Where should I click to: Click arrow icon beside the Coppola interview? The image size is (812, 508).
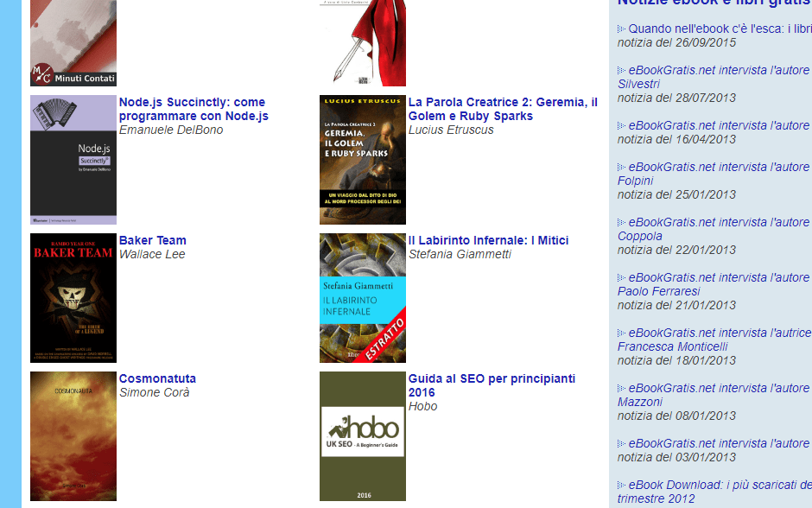(x=621, y=223)
